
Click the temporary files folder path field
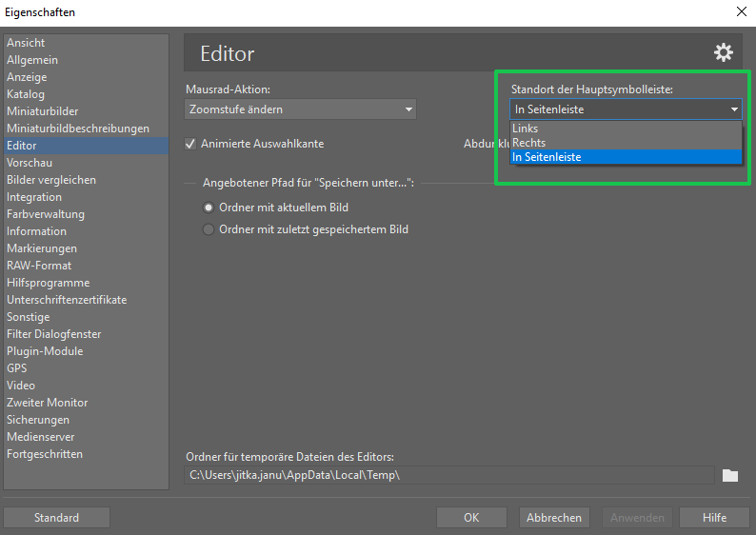point(448,475)
